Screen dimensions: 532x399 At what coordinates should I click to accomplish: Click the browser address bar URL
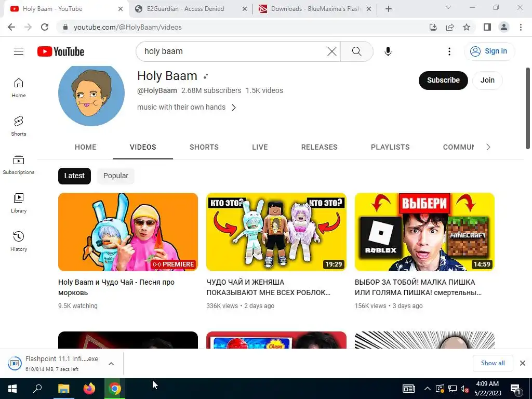(128, 27)
